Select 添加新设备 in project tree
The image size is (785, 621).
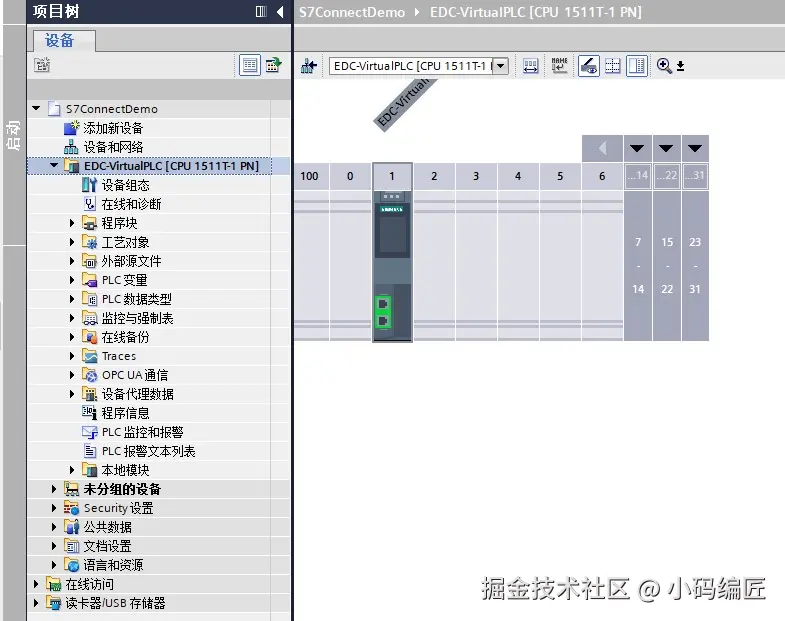click(113, 128)
